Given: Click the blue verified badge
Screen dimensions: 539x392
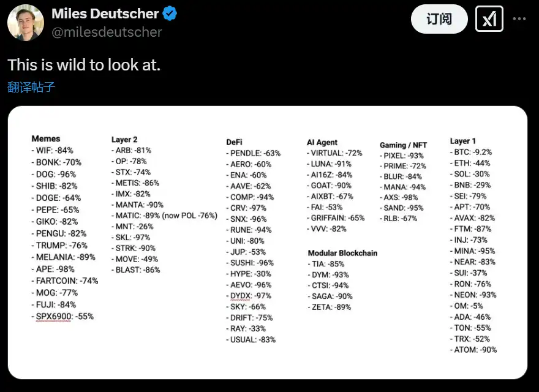Looking at the screenshot, I should (170, 14).
